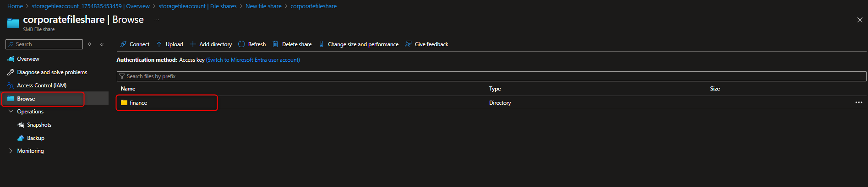Click the Refresh toolbar button

coord(252,44)
